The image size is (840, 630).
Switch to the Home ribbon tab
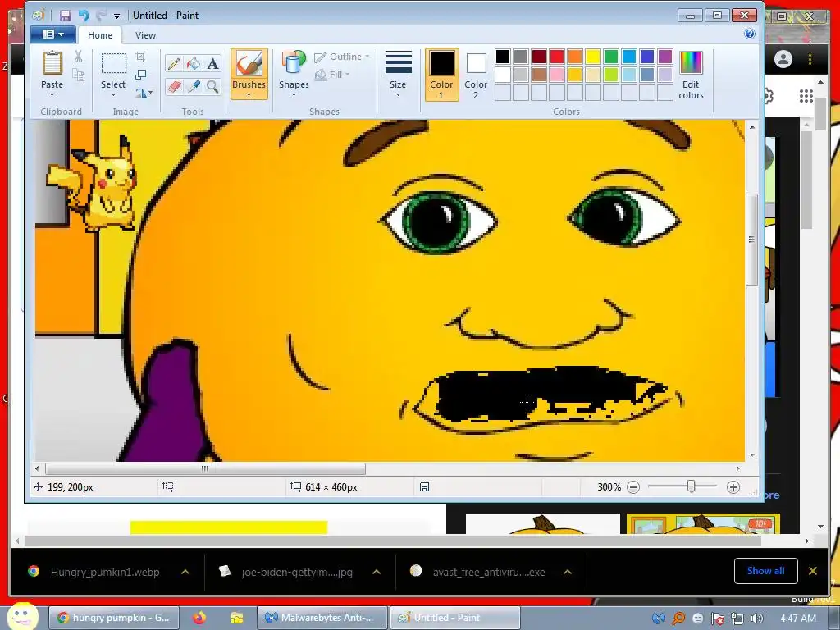(x=100, y=35)
